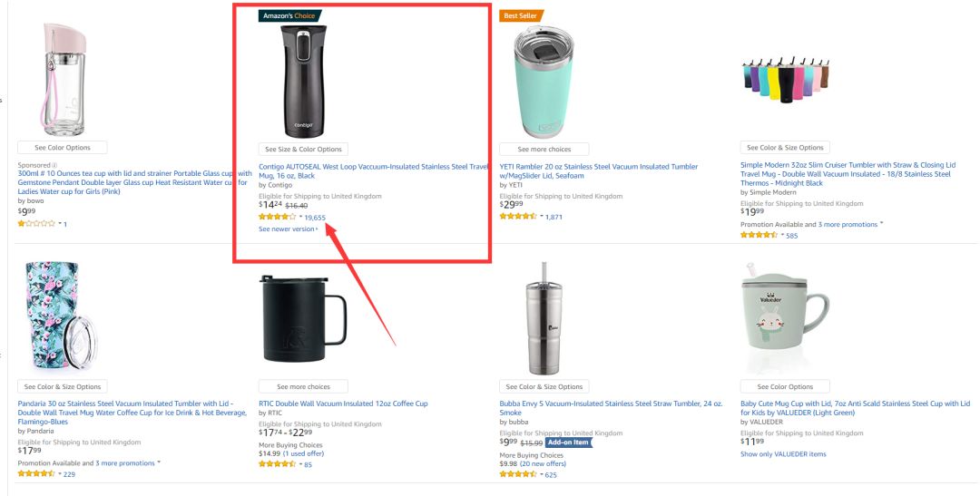This screenshot has width=980, height=496.
Task: Click the Bubba Envy star rating
Action: [517, 474]
